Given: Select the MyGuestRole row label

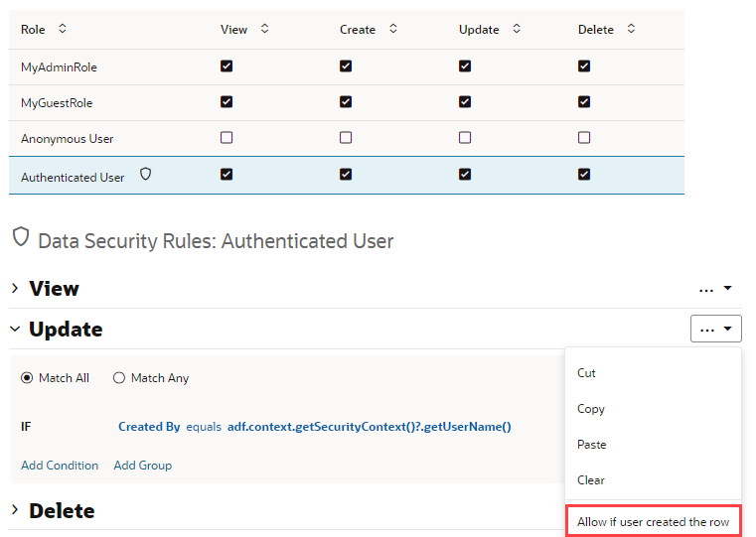Looking at the screenshot, I should (x=57, y=102).
